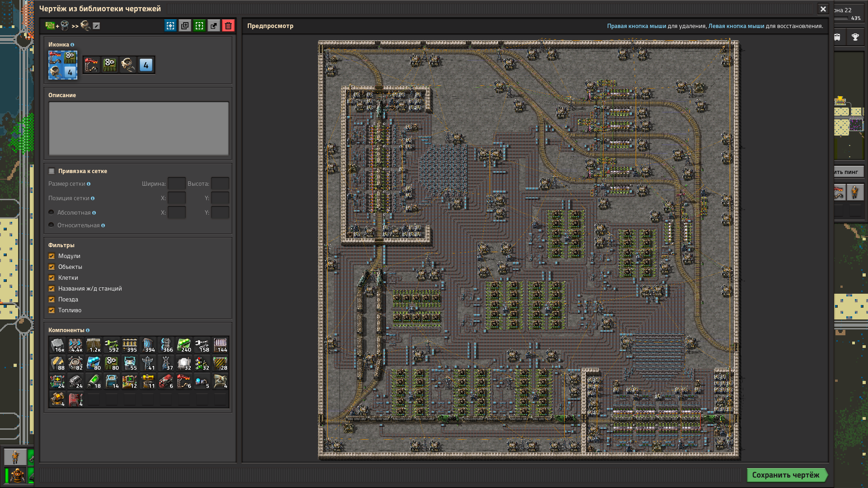
Task: Click the info icon next to Иконка
Action: (72, 45)
